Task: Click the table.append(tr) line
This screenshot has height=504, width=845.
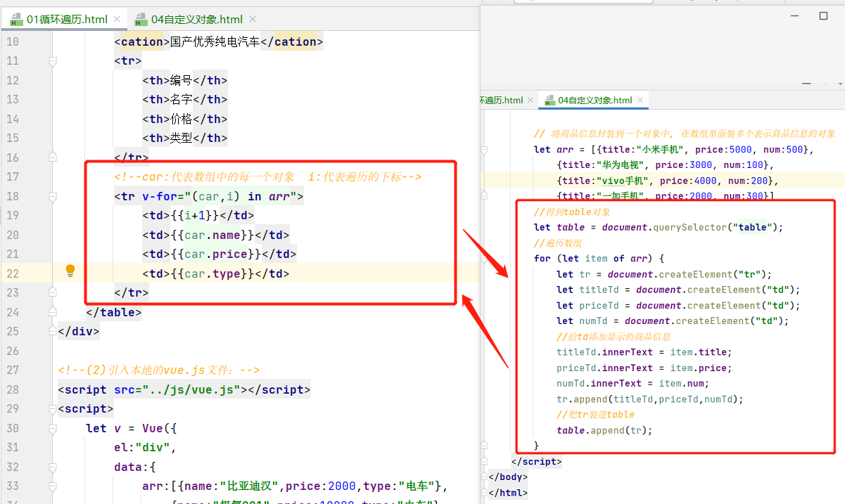Action: [x=604, y=430]
